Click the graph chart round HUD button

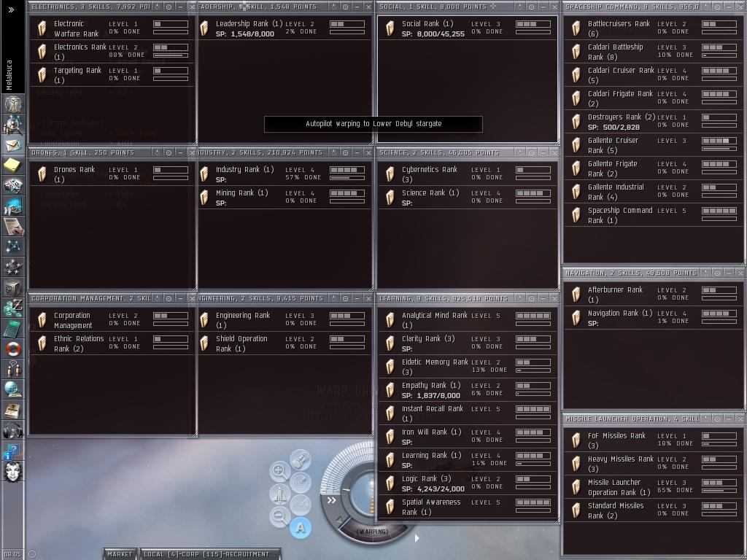click(301, 504)
